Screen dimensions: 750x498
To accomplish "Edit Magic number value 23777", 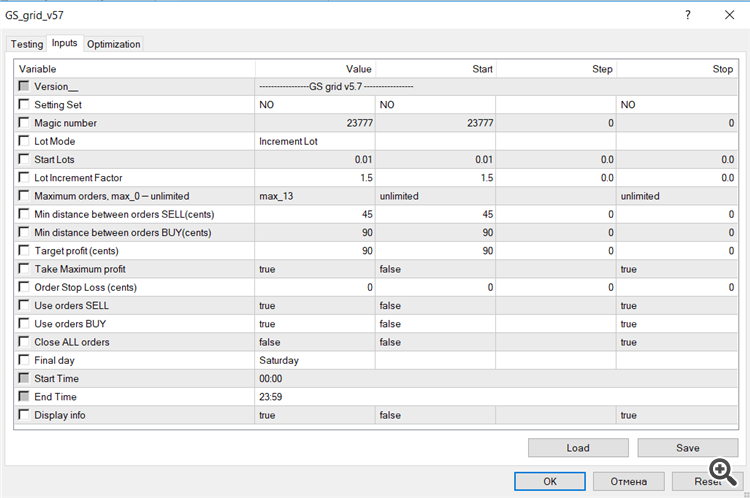I will [x=315, y=123].
